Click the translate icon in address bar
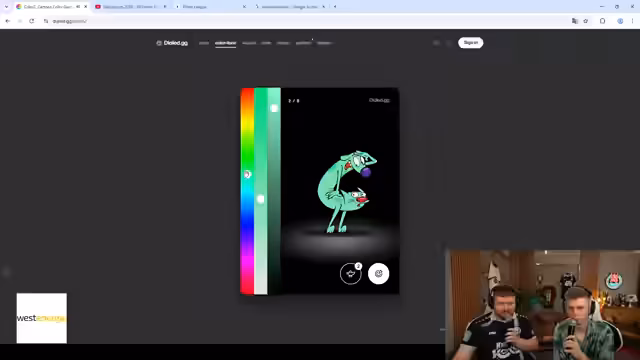 (575, 21)
